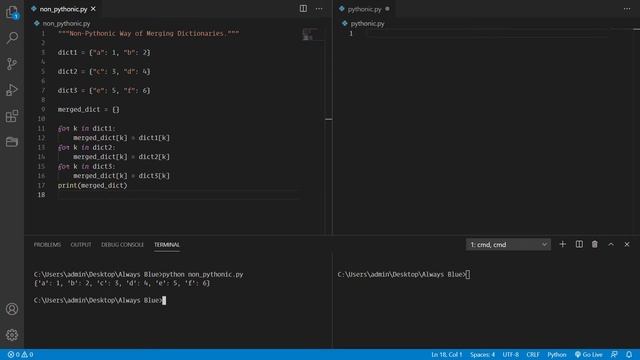Open the terminal selector dropdown '1: cmd, cmd'

[508, 244]
